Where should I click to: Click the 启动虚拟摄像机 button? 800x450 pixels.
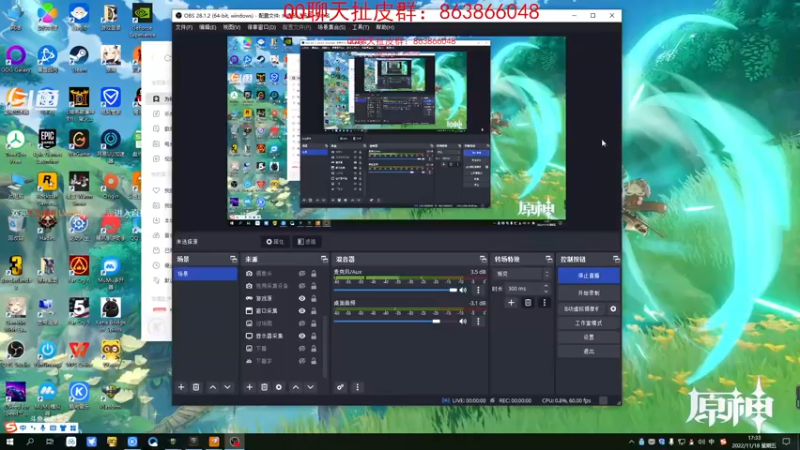(x=582, y=309)
